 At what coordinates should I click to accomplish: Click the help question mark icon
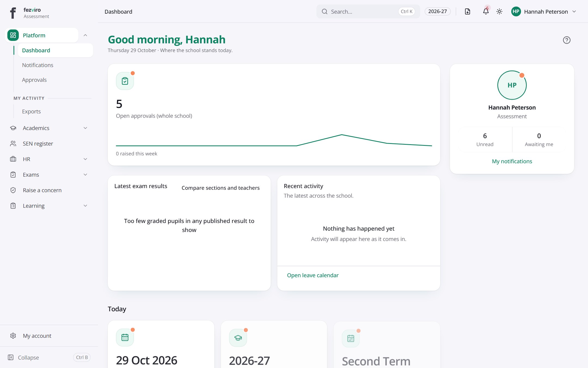point(567,40)
